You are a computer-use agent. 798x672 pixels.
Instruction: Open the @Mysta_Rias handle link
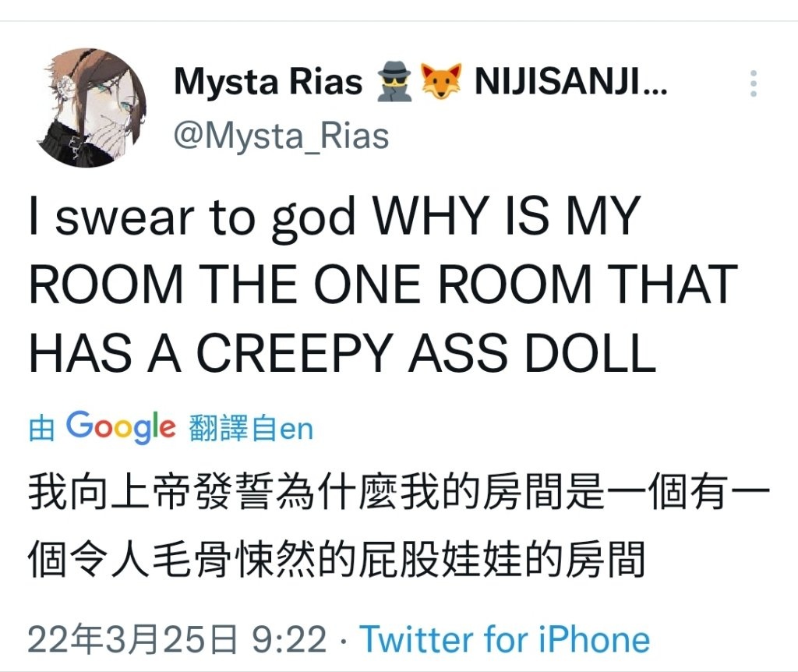click(x=281, y=136)
